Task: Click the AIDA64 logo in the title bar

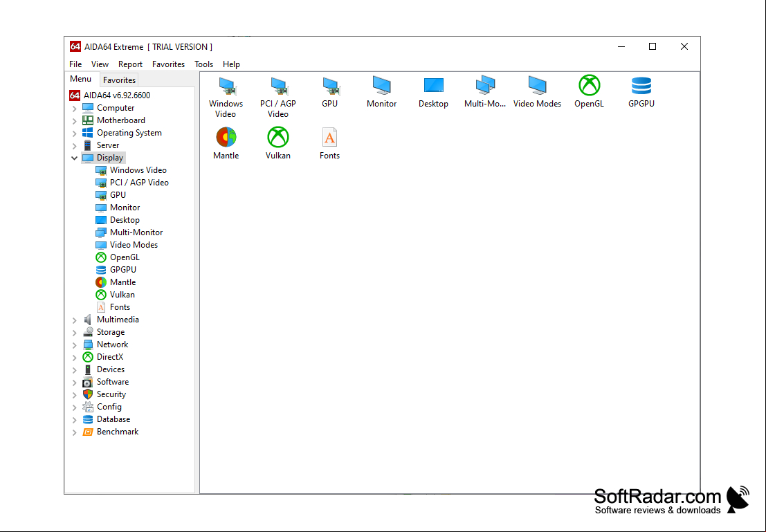Action: 75,46
